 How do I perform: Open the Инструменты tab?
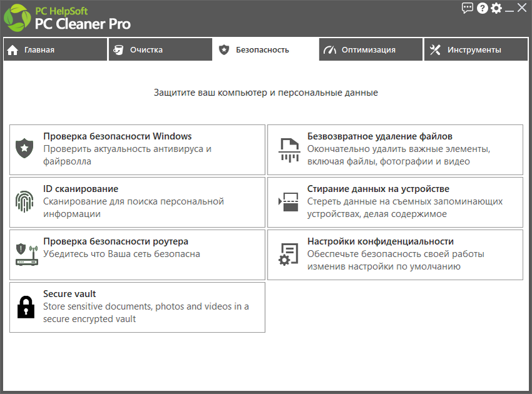click(476, 49)
